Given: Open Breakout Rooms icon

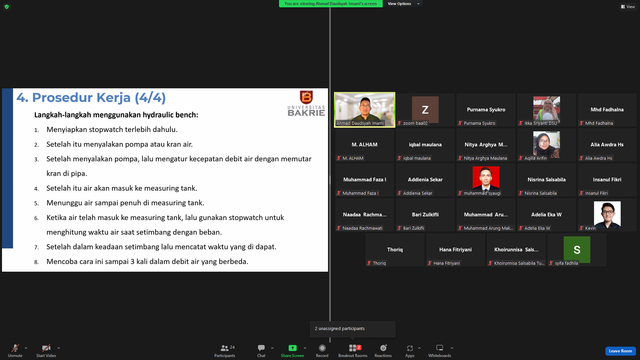Looking at the screenshot, I should click(353, 348).
